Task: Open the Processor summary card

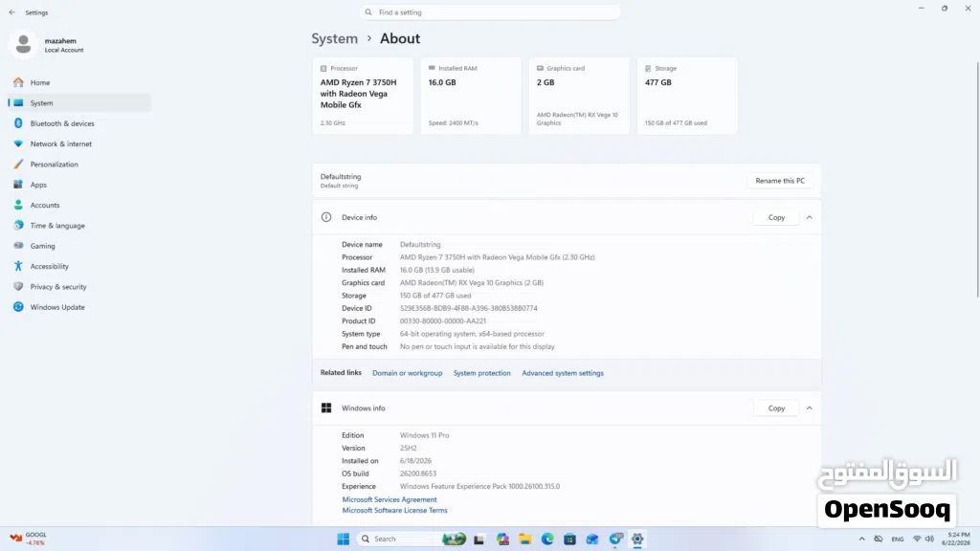Action: (363, 96)
